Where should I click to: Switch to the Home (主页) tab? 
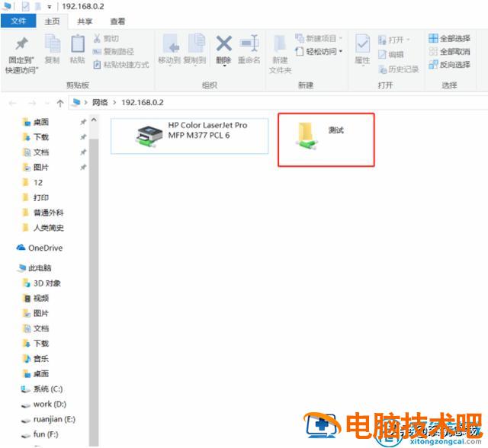[52, 21]
